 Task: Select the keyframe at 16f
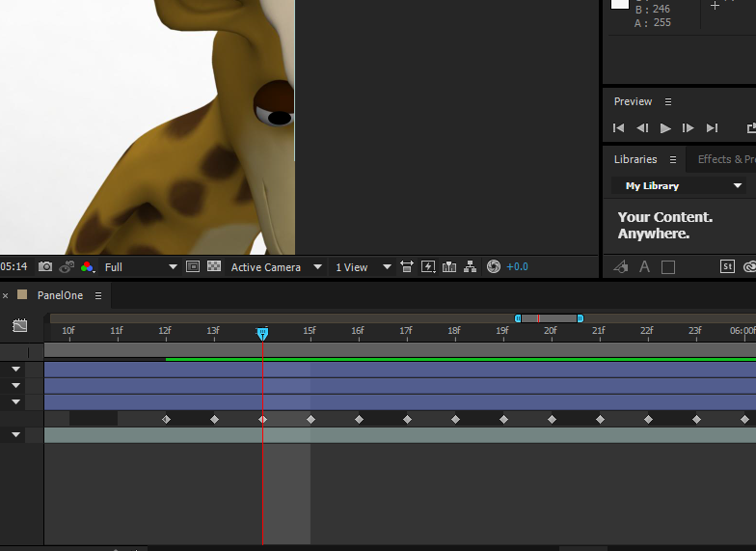point(359,419)
